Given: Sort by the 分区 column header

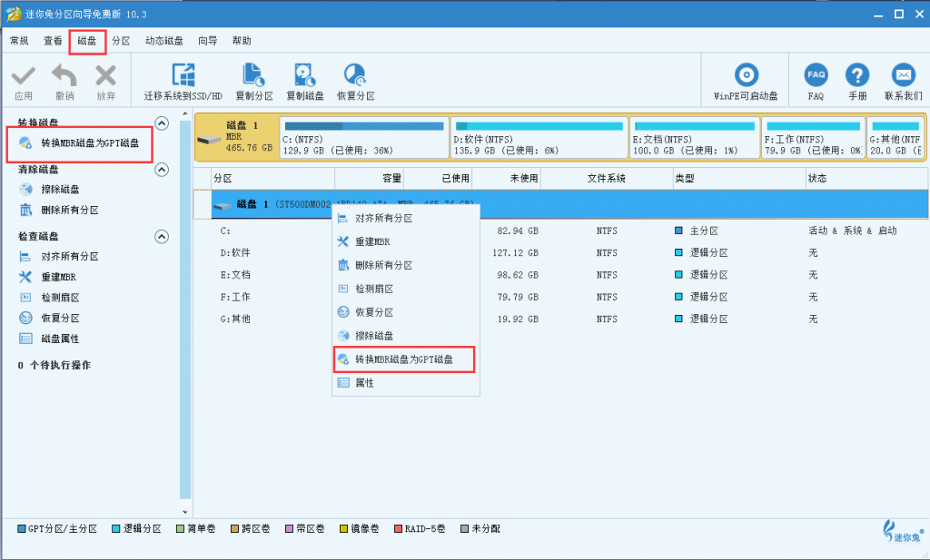Looking at the screenshot, I should coord(272,179).
